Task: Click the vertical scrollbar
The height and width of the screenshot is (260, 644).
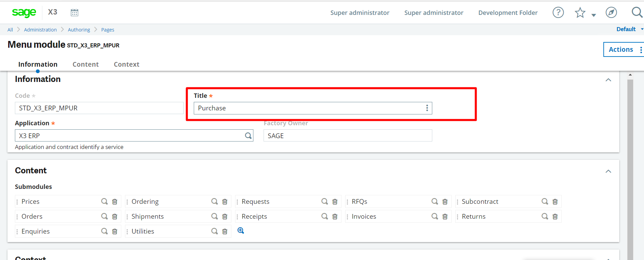Action: pos(630,169)
